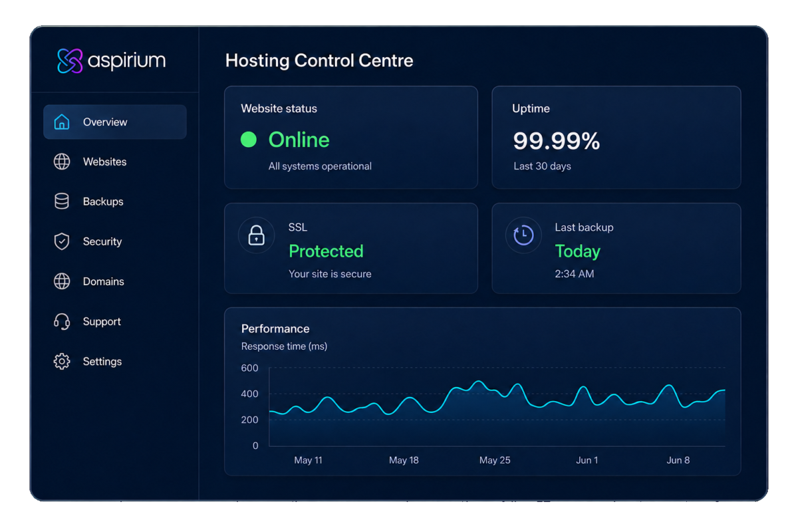This screenshot has height=532, width=798.
Task: Click the May 25 chart date label
Action: [x=495, y=460]
